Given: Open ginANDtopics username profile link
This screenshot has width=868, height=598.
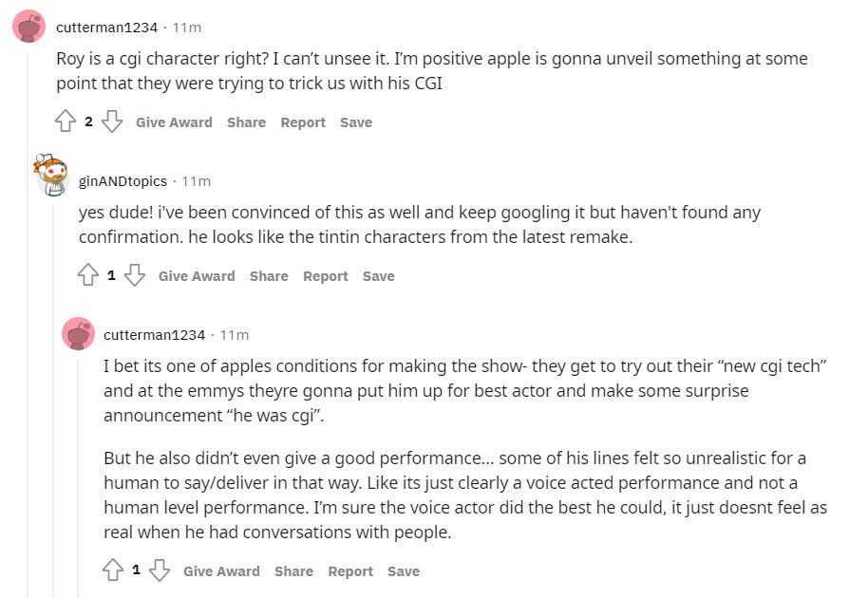Looking at the screenshot, I should pos(123,181).
